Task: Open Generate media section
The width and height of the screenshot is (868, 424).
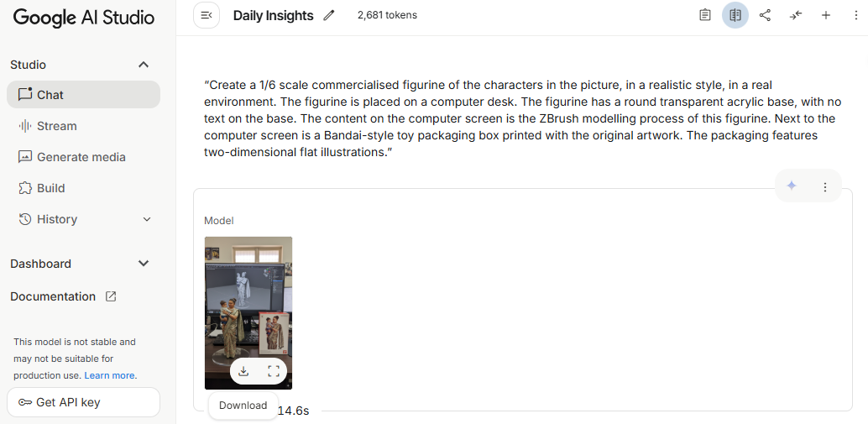Action: tap(81, 157)
